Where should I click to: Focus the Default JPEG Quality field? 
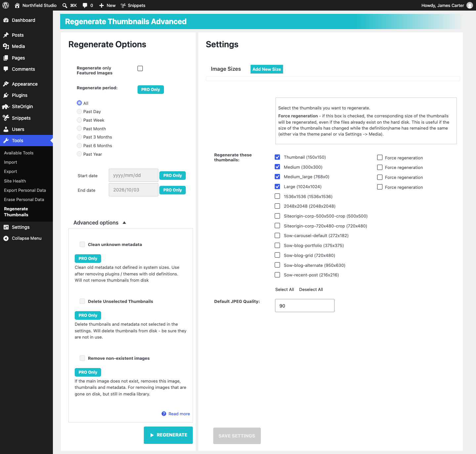click(305, 306)
